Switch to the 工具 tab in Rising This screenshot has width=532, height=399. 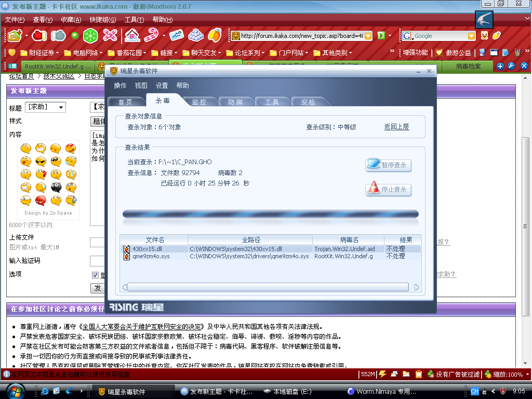(x=272, y=102)
